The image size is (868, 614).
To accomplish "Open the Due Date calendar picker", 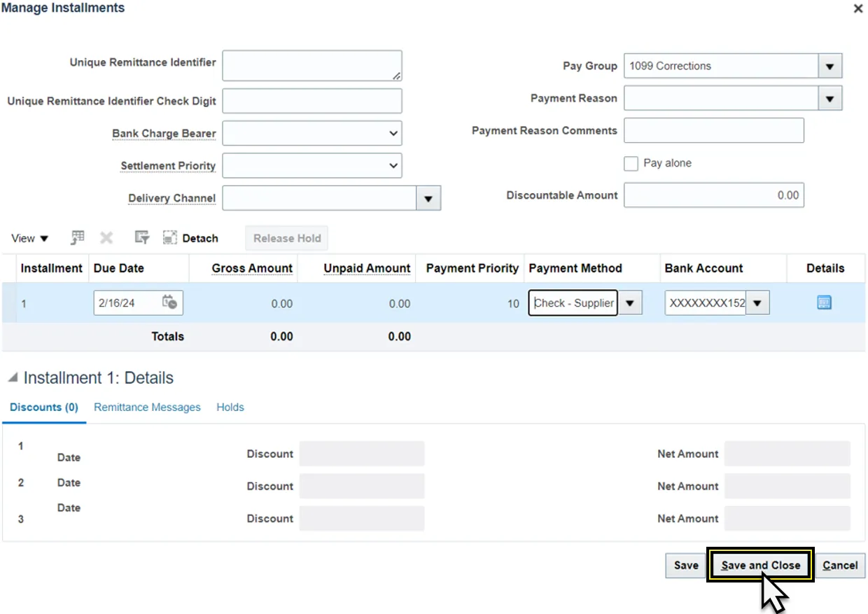I will (x=169, y=303).
